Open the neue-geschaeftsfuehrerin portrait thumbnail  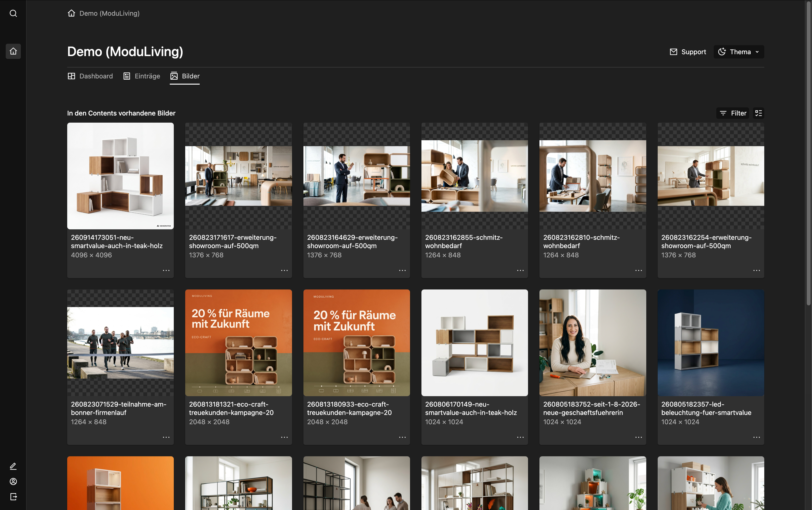[x=593, y=343]
